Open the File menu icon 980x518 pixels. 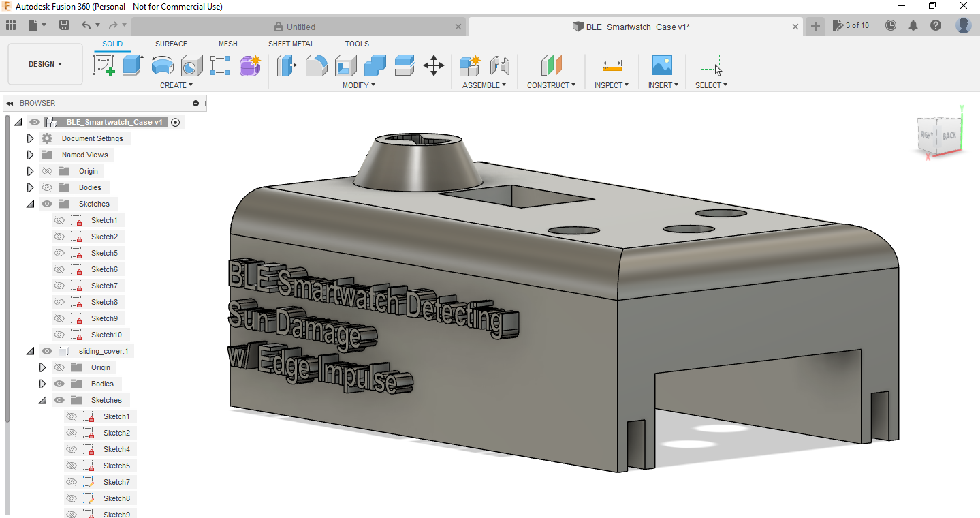[x=37, y=25]
